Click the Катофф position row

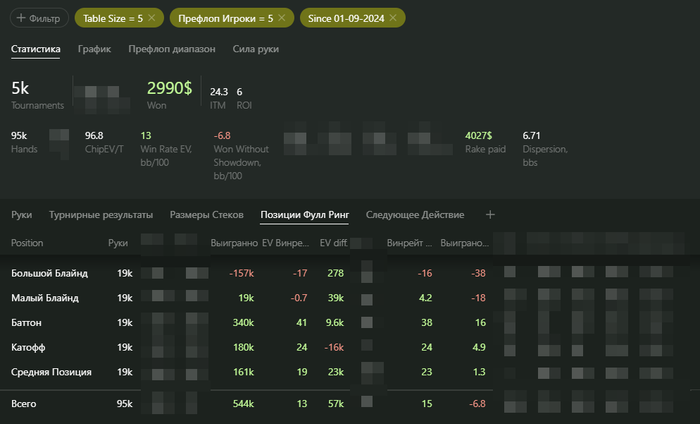click(x=31, y=347)
